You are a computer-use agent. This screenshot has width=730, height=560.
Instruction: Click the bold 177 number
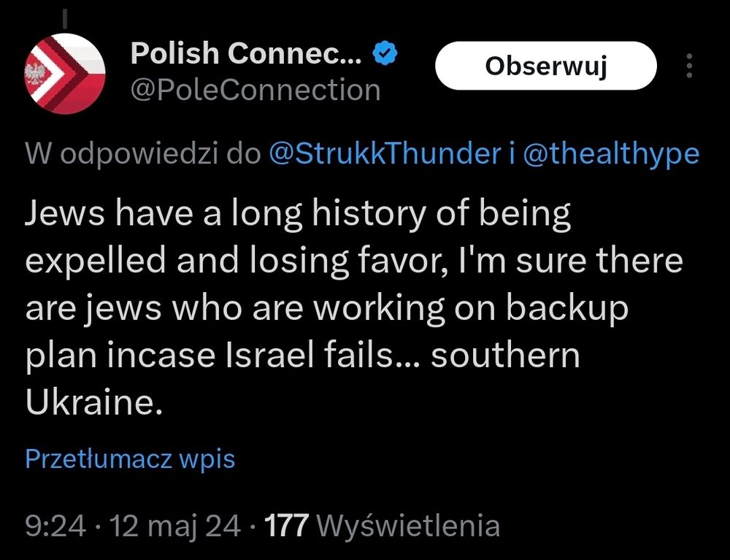pos(288,525)
